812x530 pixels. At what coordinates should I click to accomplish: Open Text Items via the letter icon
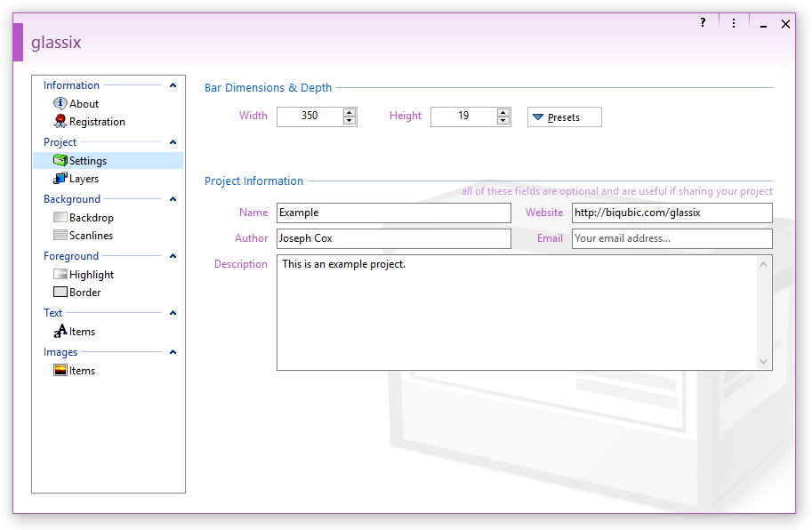(x=60, y=332)
